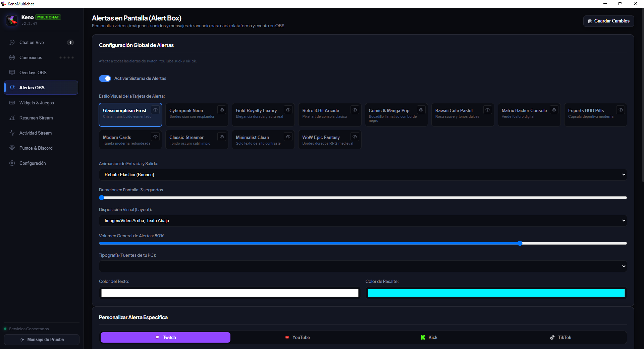Toggle Activar Sistema de Alertas switch
Screen dimensions: 644x349
click(x=105, y=79)
